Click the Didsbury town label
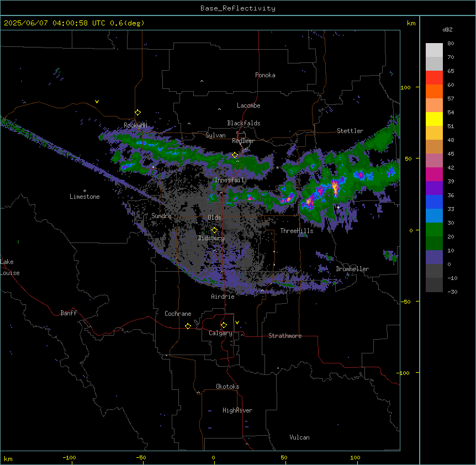Viewport: 476px width, 465px height. (211, 238)
